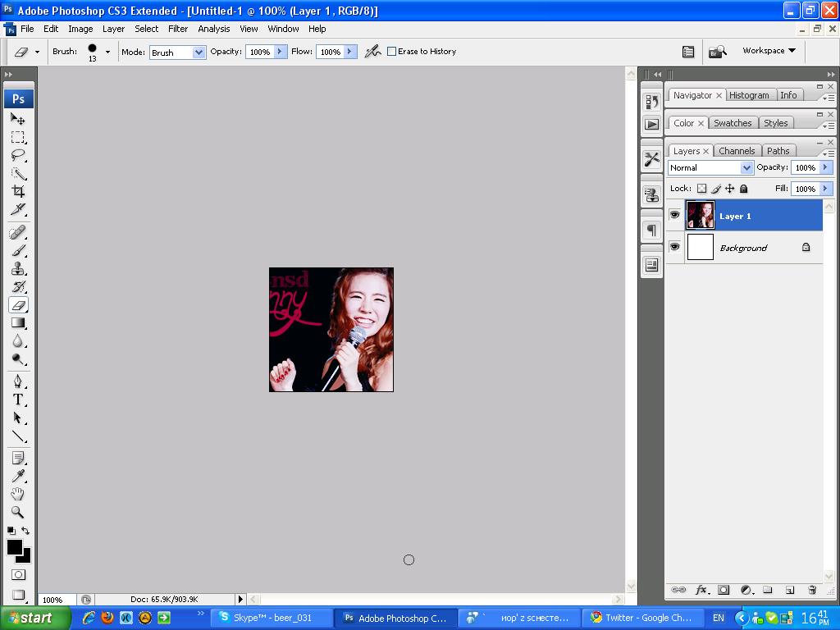
Task: Select the Hand tool
Action: (18, 494)
